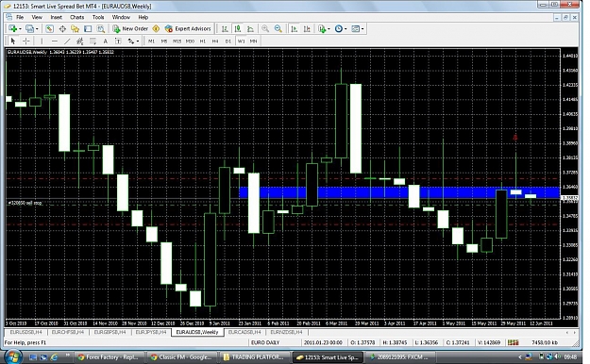Switch to the EURCHFSB,H4 chart tab
Image resolution: width=590 pixels, height=364 pixels.
coord(67,333)
